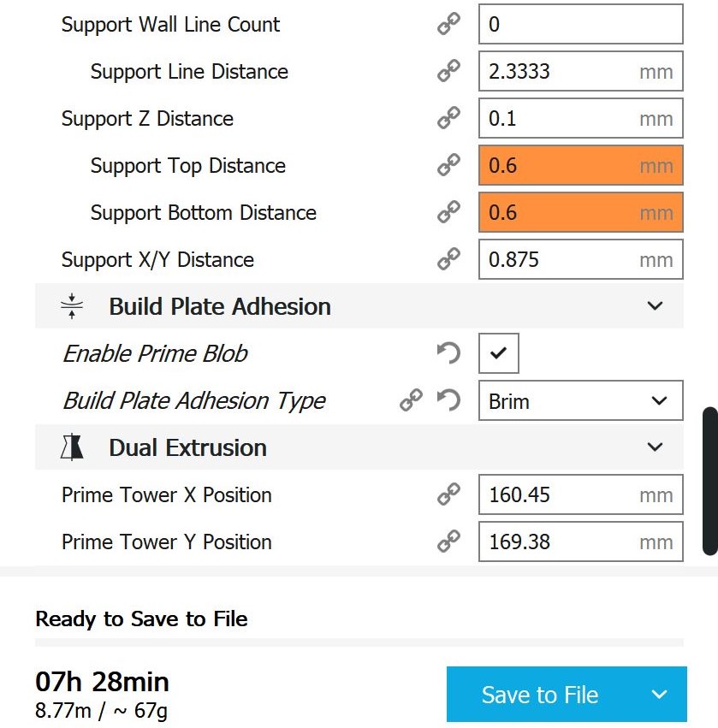Click link icon beside Build Plate Adhesion Type
The width and height of the screenshot is (718, 728).
pos(412,400)
